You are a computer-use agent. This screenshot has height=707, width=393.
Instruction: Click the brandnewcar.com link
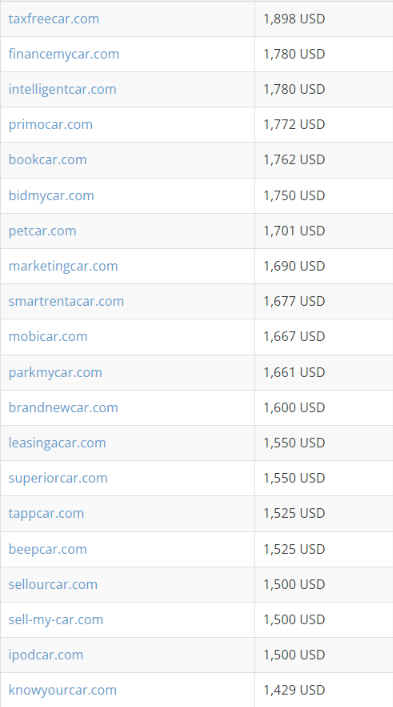pyautogui.click(x=63, y=408)
